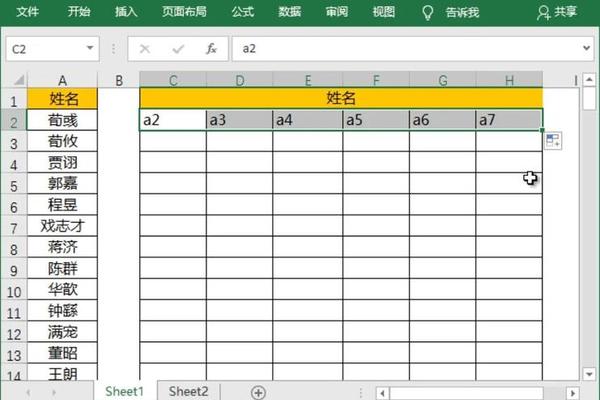Select column A header
Screen dimensions: 600x400
[x=62, y=80]
